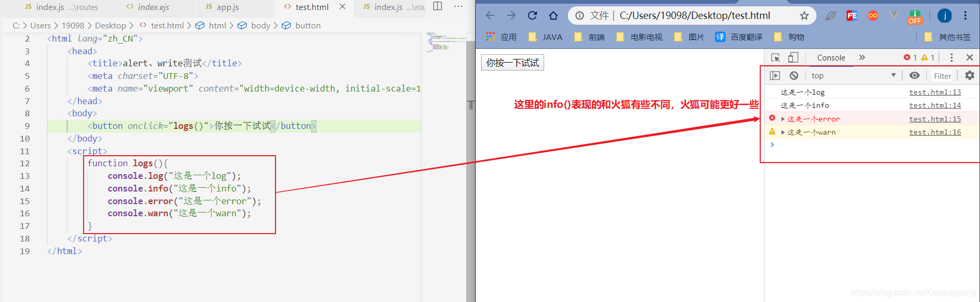Click the 你按一下试试 button

(x=513, y=63)
